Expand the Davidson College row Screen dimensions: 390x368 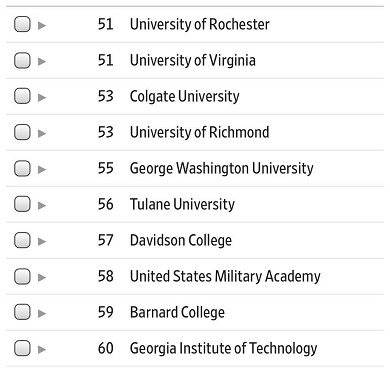42,241
